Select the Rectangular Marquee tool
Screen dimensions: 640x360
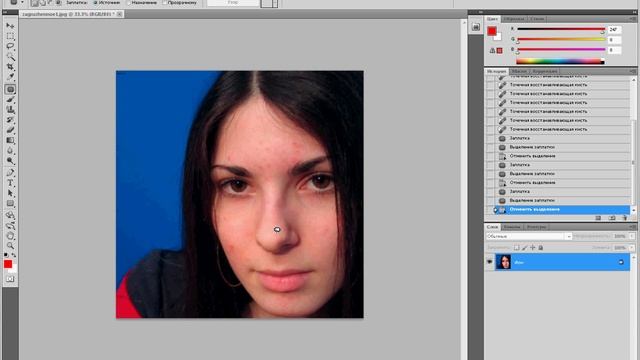pyautogui.click(x=10, y=36)
